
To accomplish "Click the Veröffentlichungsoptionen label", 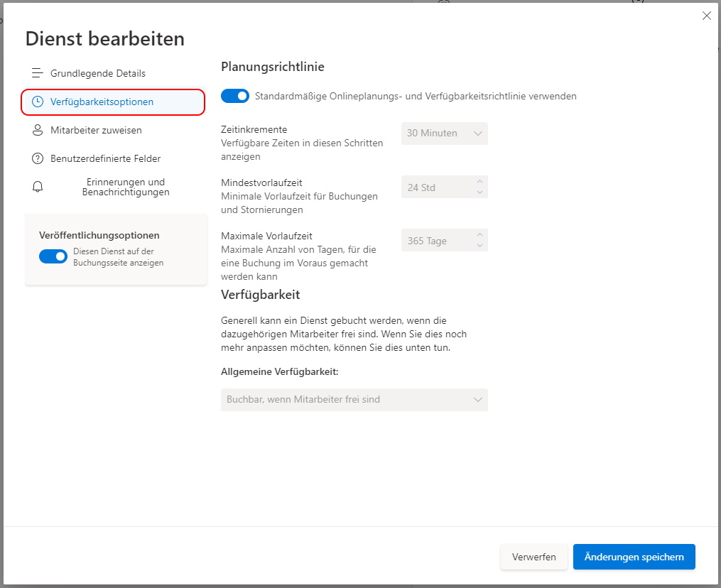I will point(99,235).
